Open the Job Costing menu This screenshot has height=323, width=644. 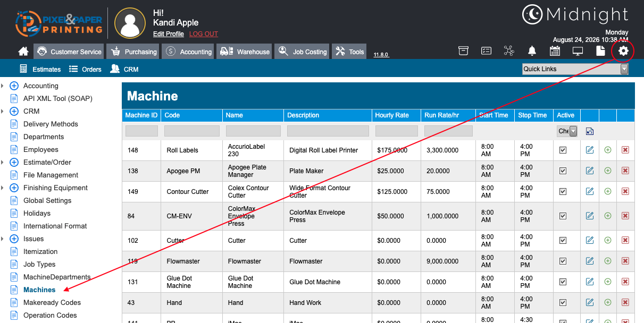pyautogui.click(x=302, y=52)
